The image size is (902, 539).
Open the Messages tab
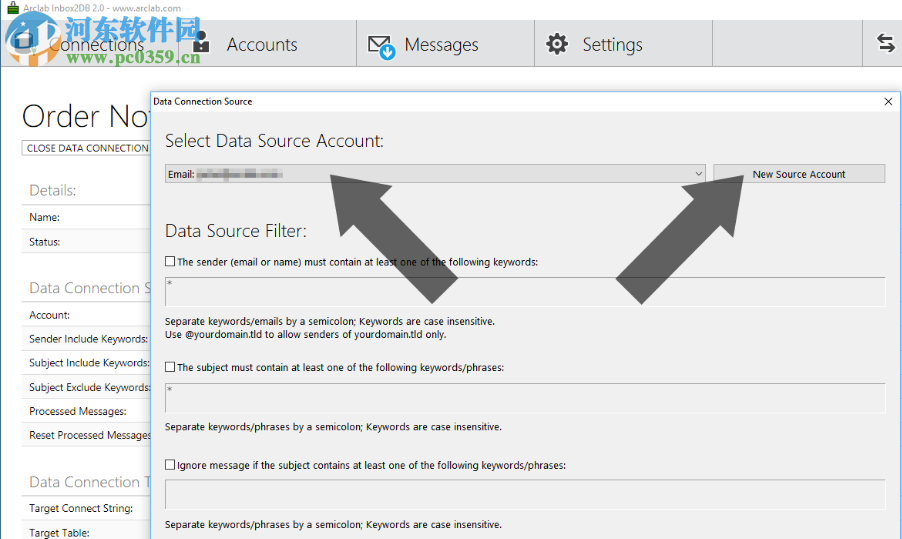coord(441,45)
